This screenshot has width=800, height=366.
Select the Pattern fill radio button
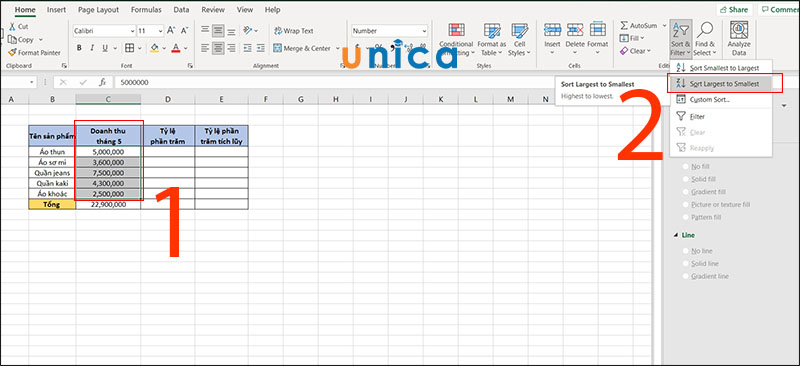tap(686, 217)
